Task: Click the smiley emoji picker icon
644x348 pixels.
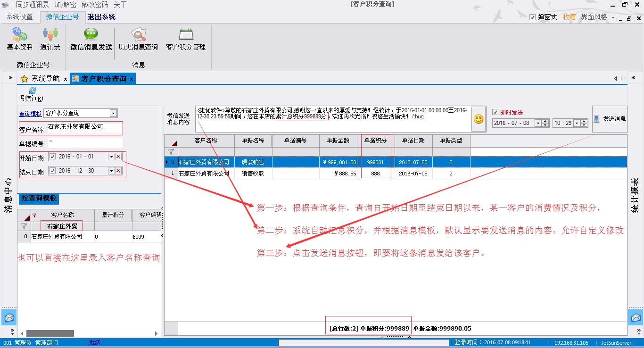Action: pyautogui.click(x=479, y=119)
